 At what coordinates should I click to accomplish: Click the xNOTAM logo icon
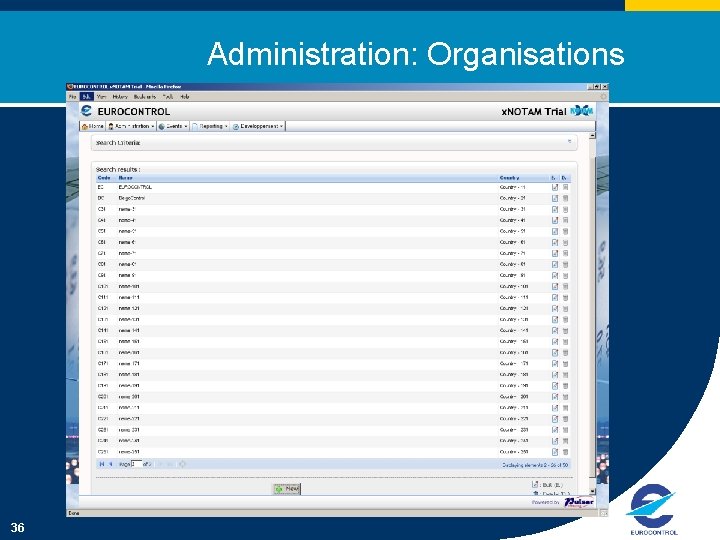tap(582, 111)
